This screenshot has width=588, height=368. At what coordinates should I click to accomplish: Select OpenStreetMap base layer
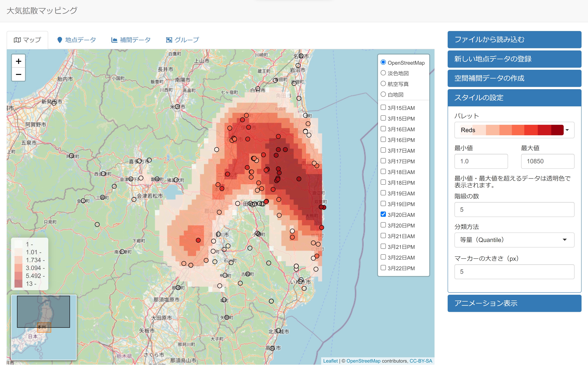[383, 62]
